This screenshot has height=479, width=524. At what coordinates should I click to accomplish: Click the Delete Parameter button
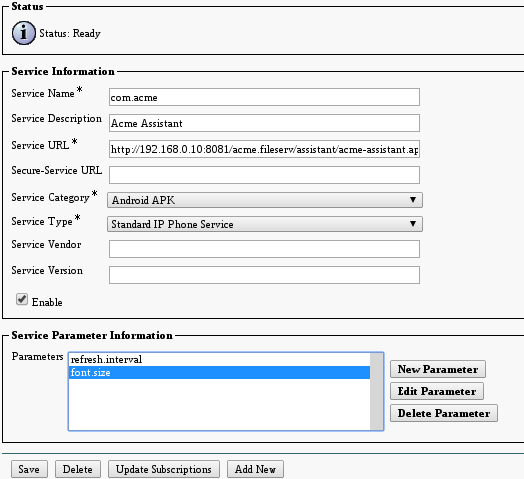coord(444,413)
